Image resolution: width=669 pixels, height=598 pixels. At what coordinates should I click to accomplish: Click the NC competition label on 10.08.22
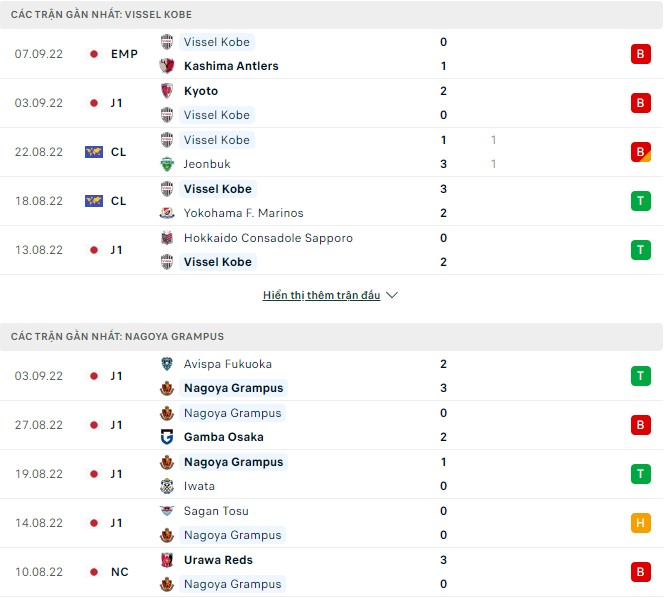point(119,572)
